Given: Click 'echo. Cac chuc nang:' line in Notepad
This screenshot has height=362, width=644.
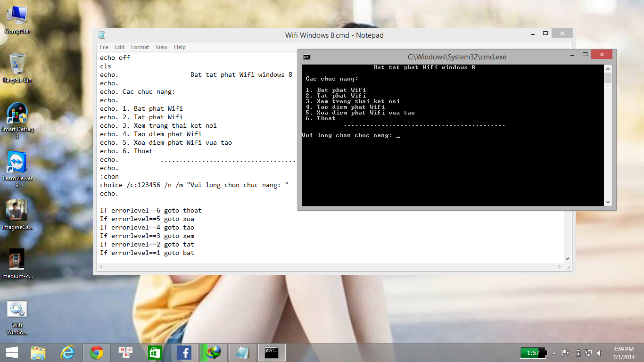Looking at the screenshot, I should point(138,91).
